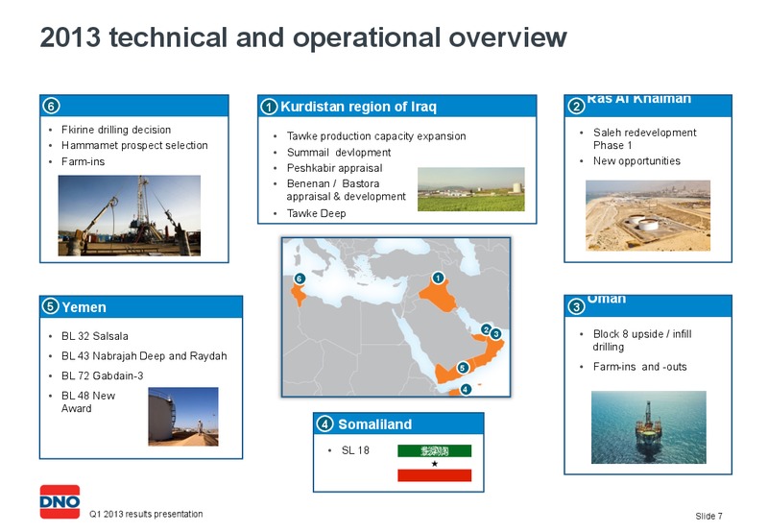Click circled 4 beside Somaliland heading
This screenshot has height=532, width=768.
324,423
